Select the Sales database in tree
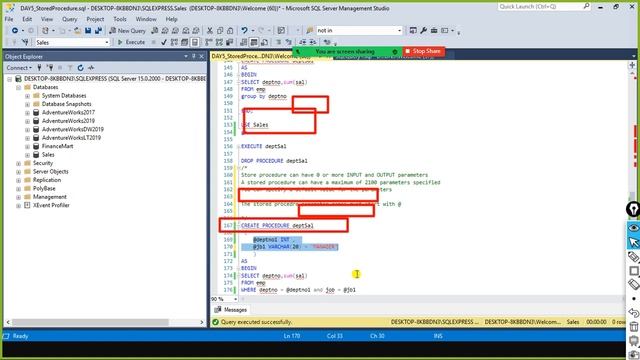The height and width of the screenshot is (360, 640). (48, 155)
